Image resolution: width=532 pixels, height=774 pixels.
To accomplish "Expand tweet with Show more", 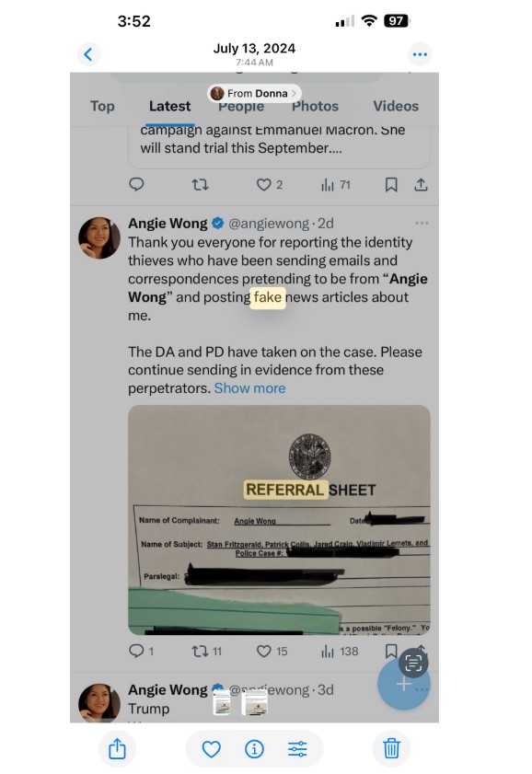I will click(249, 388).
